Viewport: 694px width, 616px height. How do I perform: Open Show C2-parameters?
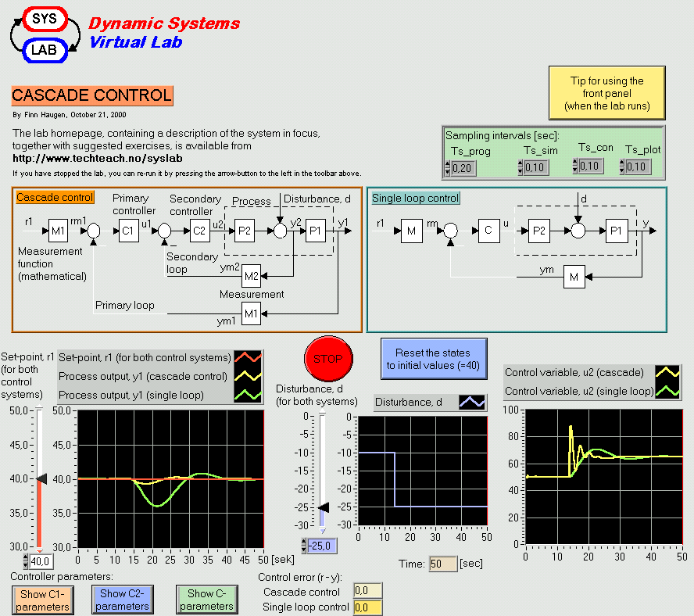coord(122,600)
